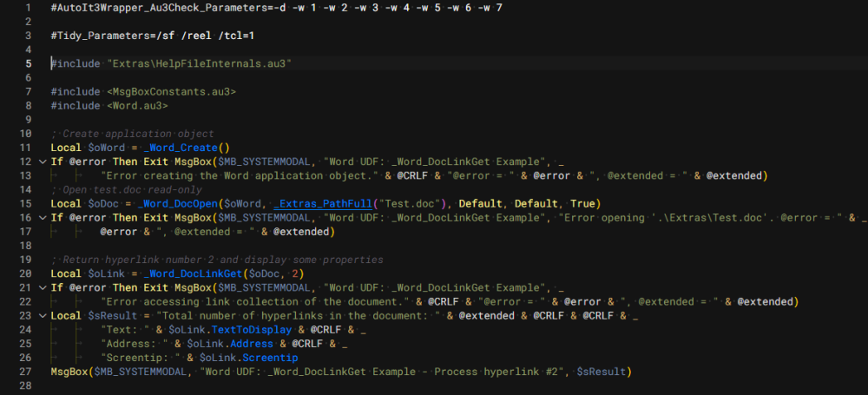Image resolution: width=868 pixels, height=395 pixels.
Task: Click the "Process hyperlink #2" title string
Action: (501, 372)
